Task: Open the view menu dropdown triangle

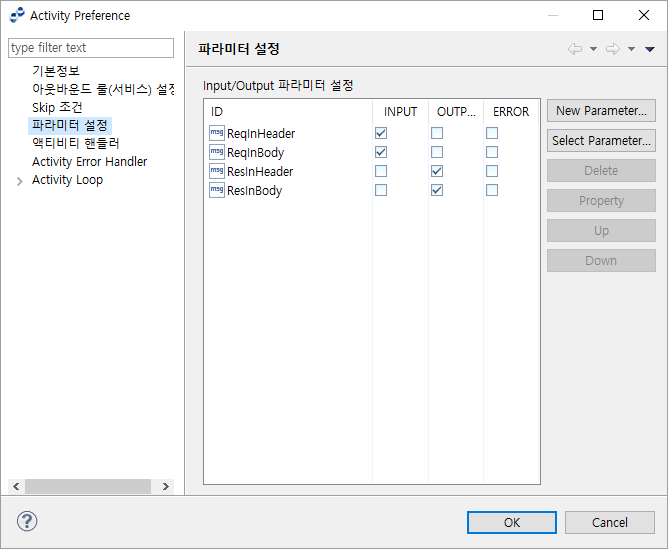Action: coord(650,49)
